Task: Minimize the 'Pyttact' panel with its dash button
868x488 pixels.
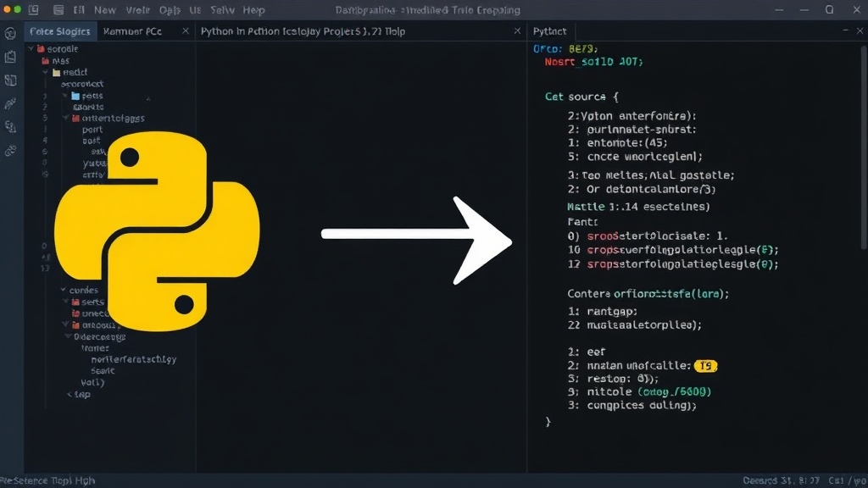Action: point(845,31)
